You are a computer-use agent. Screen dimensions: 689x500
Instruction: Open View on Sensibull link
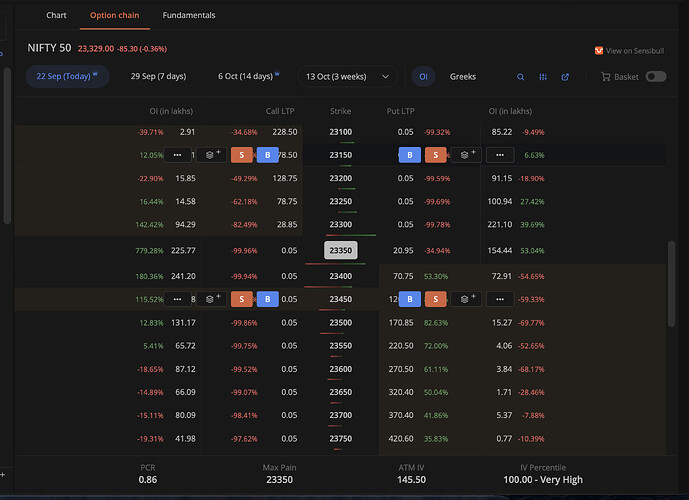click(x=629, y=51)
